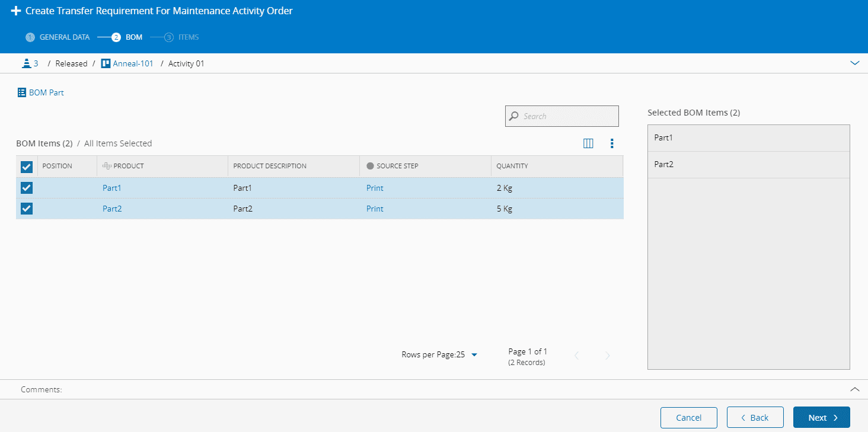868x432 pixels.
Task: Collapse the header details chevron
Action: (854, 63)
